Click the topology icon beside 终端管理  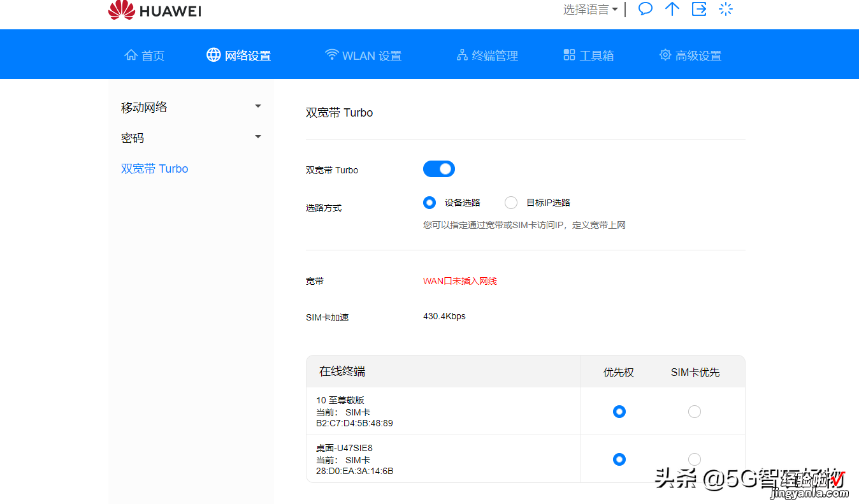pos(462,55)
